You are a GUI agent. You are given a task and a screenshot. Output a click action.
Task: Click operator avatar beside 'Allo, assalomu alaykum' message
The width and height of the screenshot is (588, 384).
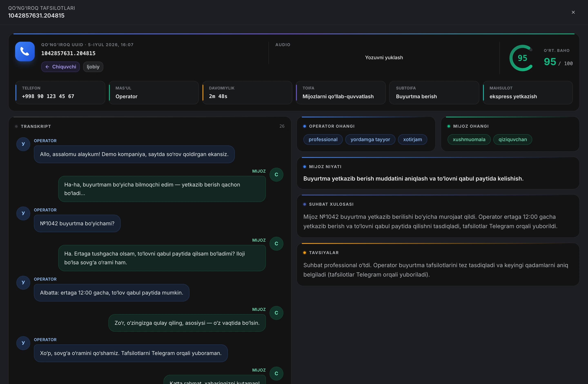[23, 144]
